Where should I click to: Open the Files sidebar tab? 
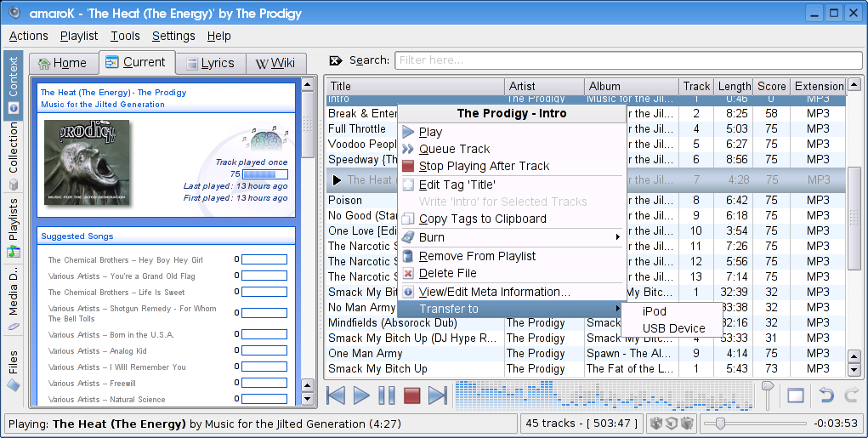(x=14, y=370)
